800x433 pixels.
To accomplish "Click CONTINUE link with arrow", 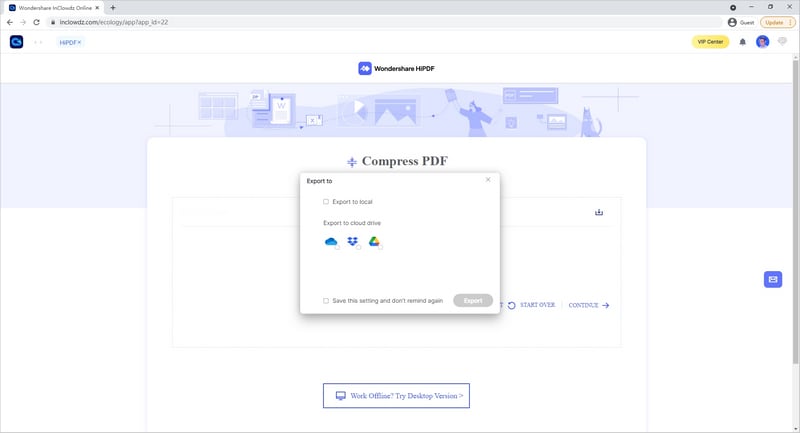I will click(x=589, y=305).
